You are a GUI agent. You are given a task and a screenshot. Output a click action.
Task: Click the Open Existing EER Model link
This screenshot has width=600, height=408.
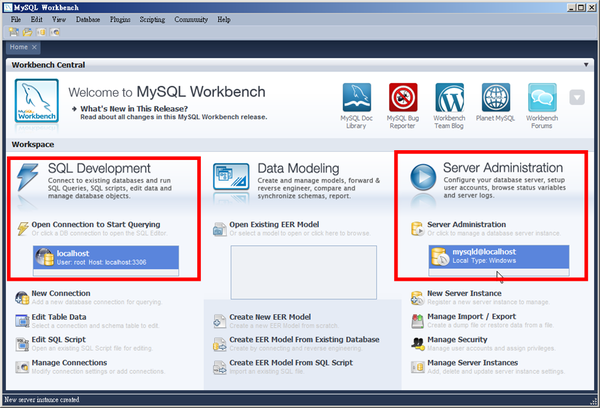[x=274, y=224]
